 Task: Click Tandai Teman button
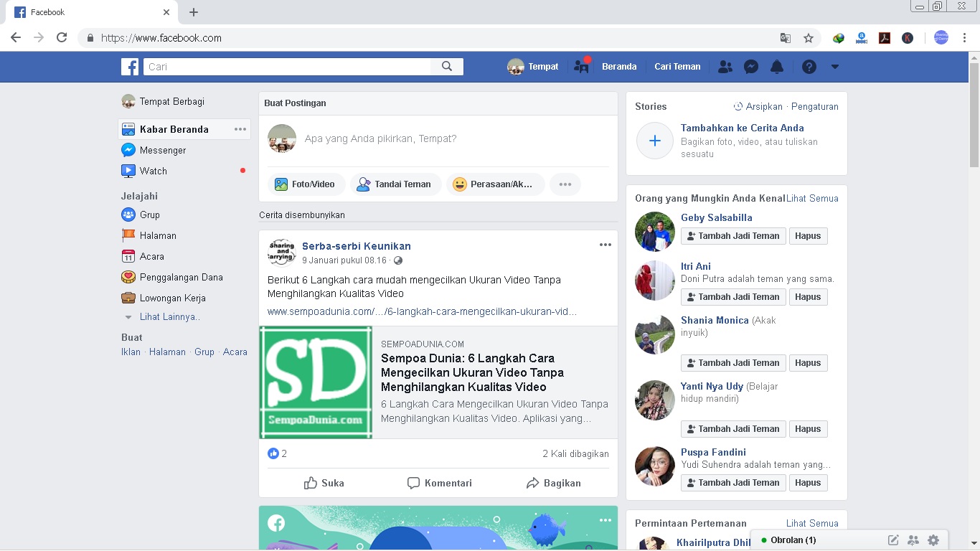[x=395, y=184]
